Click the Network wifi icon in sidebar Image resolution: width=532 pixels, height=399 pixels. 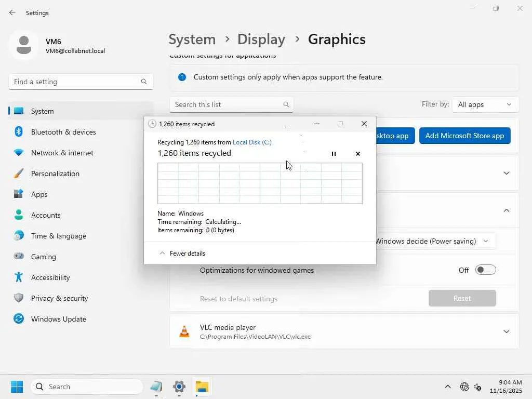click(x=19, y=153)
